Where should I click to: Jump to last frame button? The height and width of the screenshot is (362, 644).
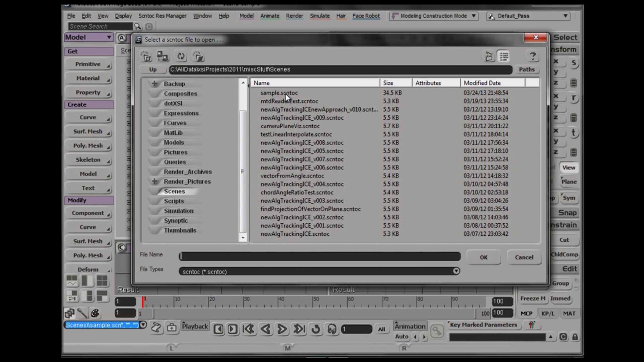[299, 329]
